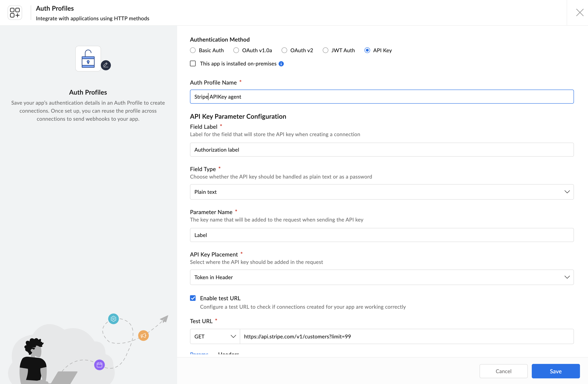Select the Basic Auth radio button

pyautogui.click(x=193, y=50)
